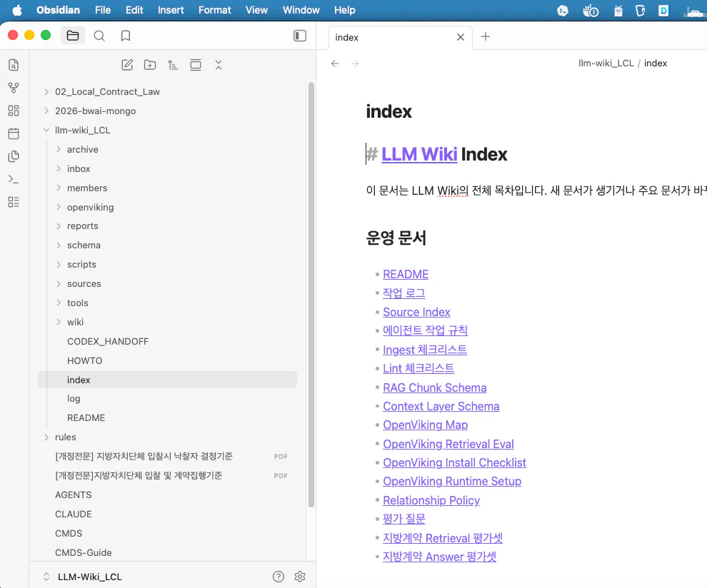Open a new tab with plus button

485,36
